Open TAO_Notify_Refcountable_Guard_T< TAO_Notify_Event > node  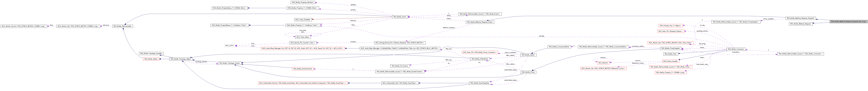tap(480, 14)
